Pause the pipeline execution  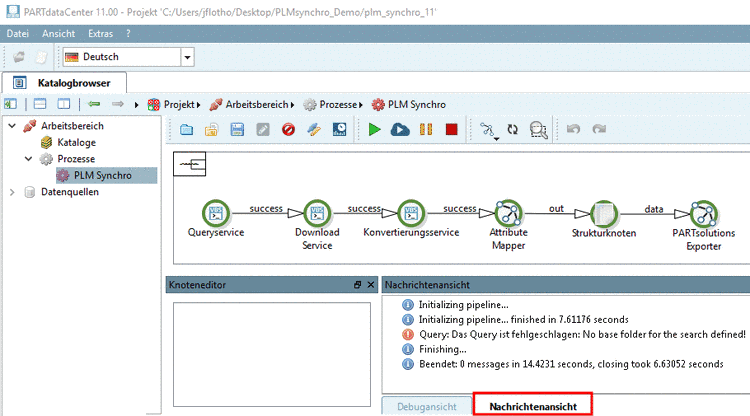click(426, 129)
